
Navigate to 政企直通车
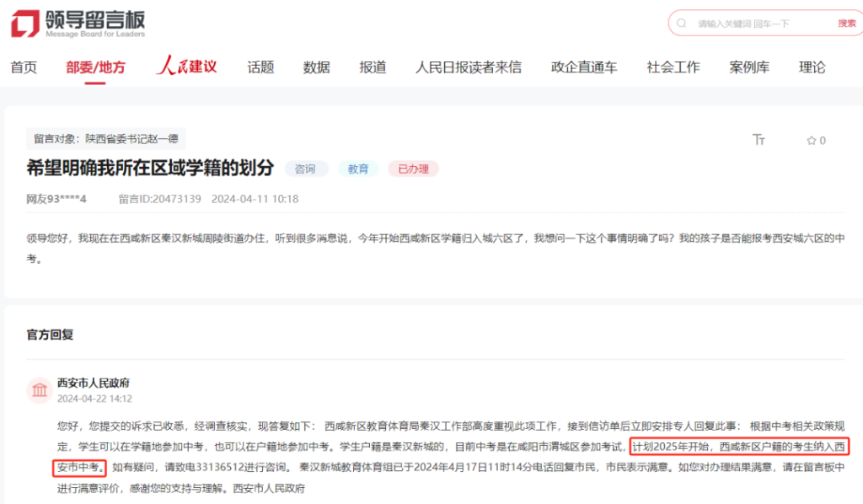(584, 67)
